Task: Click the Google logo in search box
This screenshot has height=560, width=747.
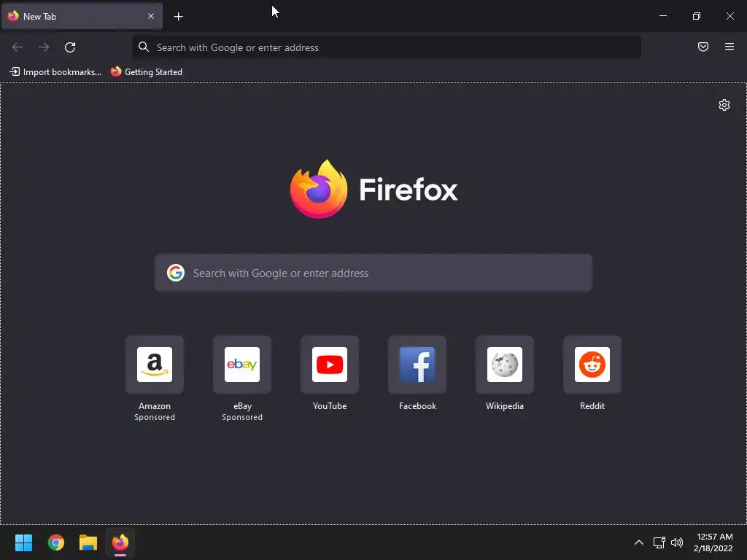Action: click(x=176, y=273)
